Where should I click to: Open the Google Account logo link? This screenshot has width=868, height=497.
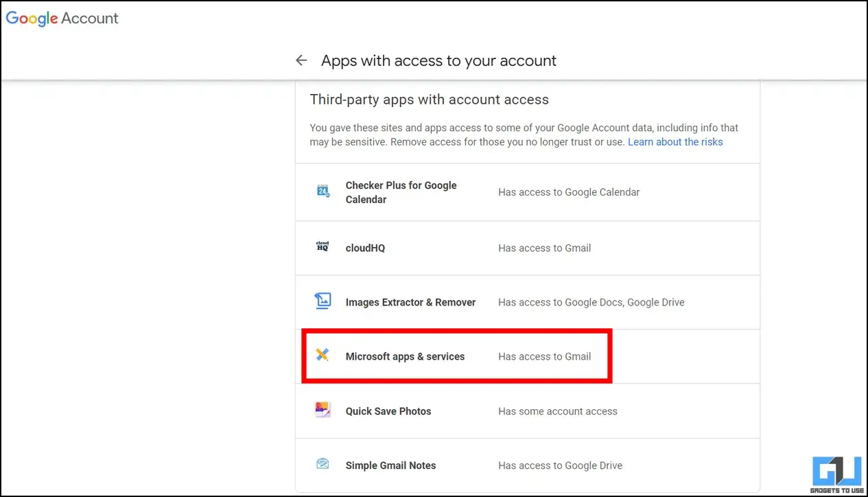(x=62, y=19)
